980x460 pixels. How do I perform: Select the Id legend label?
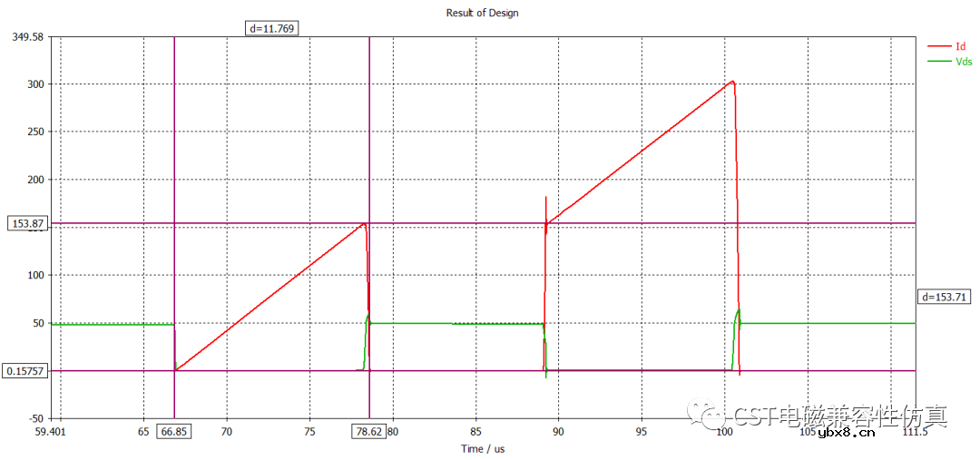[x=960, y=46]
